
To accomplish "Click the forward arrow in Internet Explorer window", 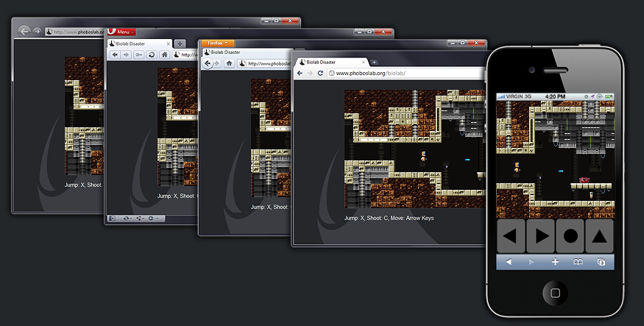I will click(x=37, y=31).
